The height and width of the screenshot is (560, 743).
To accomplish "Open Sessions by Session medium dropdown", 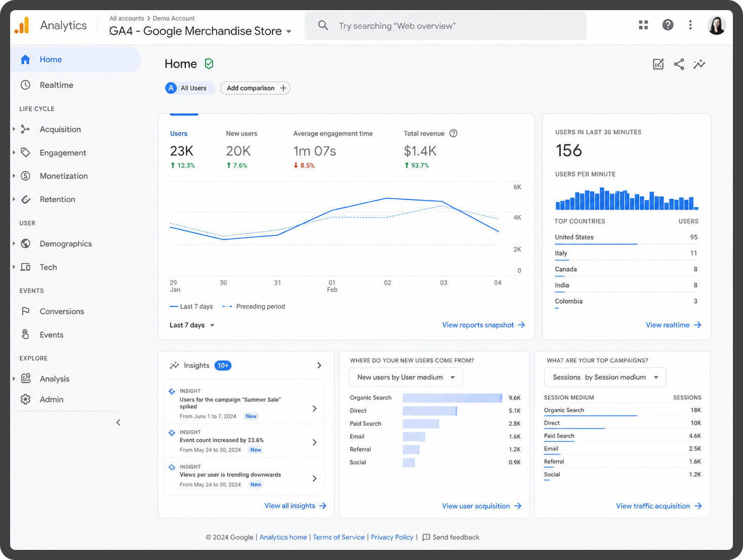I will pyautogui.click(x=605, y=377).
